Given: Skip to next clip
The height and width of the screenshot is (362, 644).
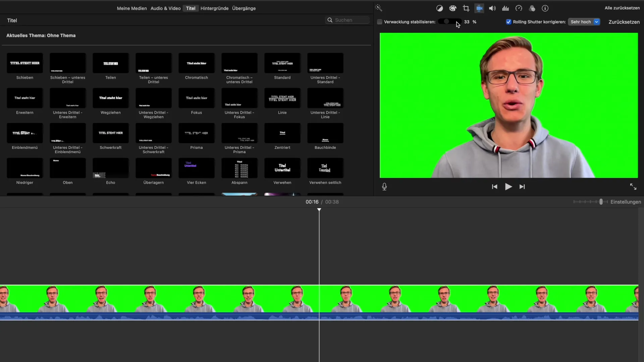Looking at the screenshot, I should point(522,187).
